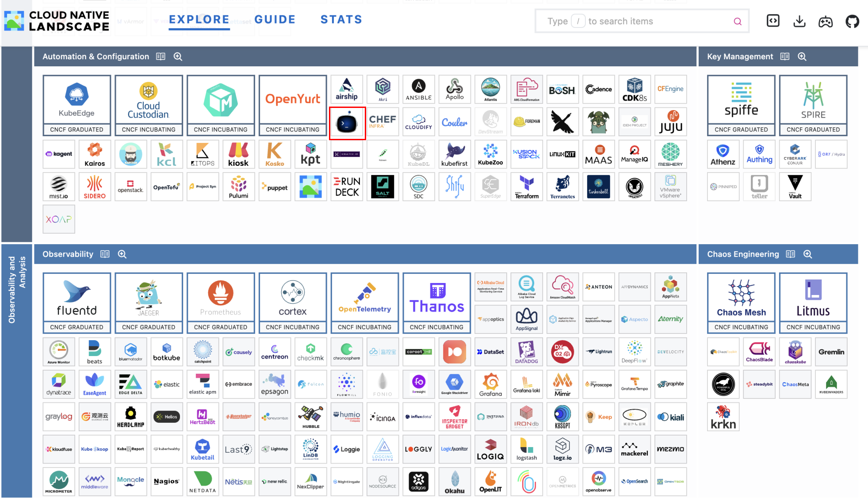Open the landscape quiz game controller icon
Image resolution: width=868 pixels, height=498 pixels.
[x=826, y=21]
